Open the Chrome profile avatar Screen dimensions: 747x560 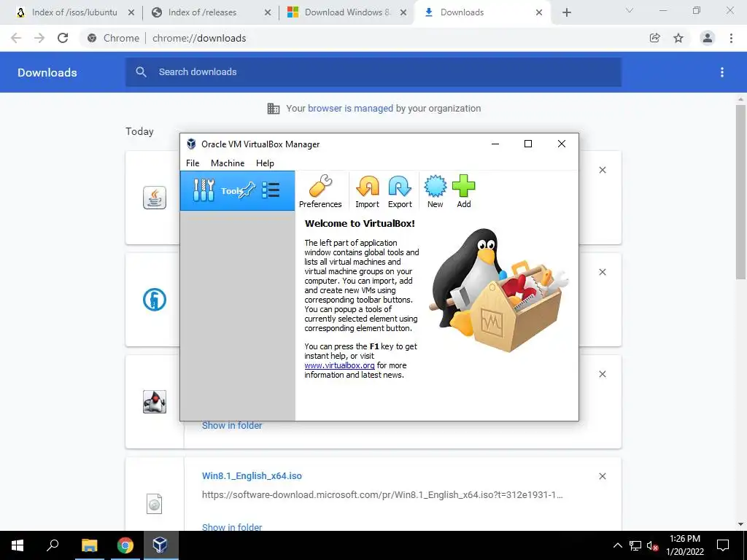pyautogui.click(x=708, y=38)
